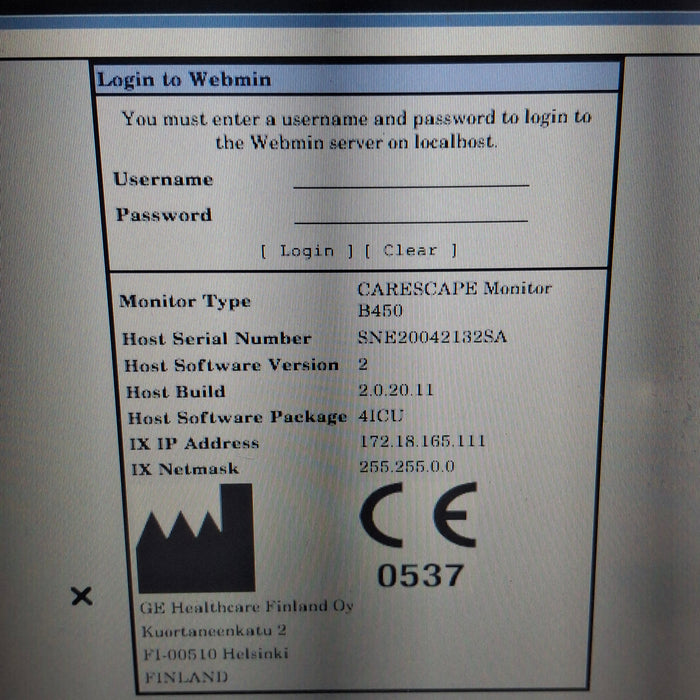Click the X close icon at left
This screenshot has height=700, width=700.
click(82, 596)
